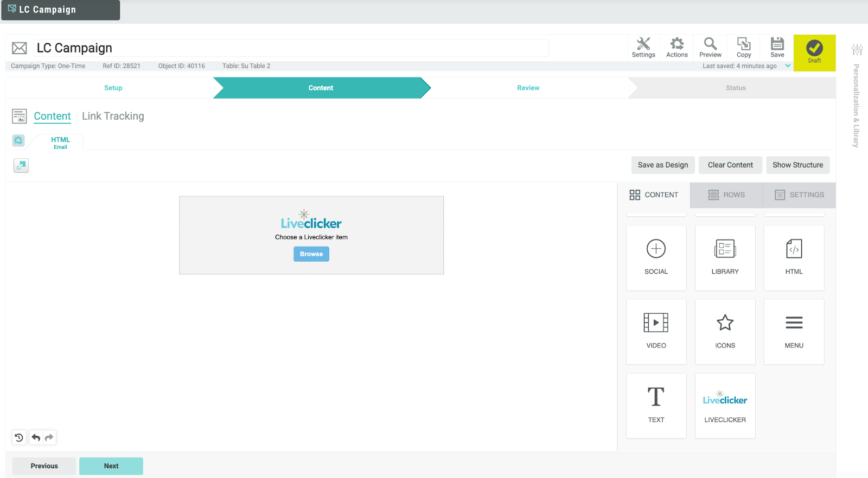
Task: Open the Link Tracking tab
Action: click(113, 116)
